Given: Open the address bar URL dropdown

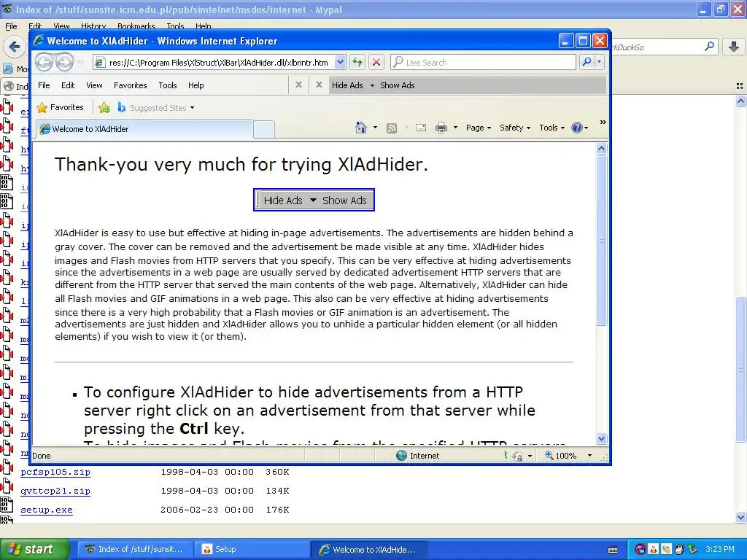Looking at the screenshot, I should click(x=340, y=62).
